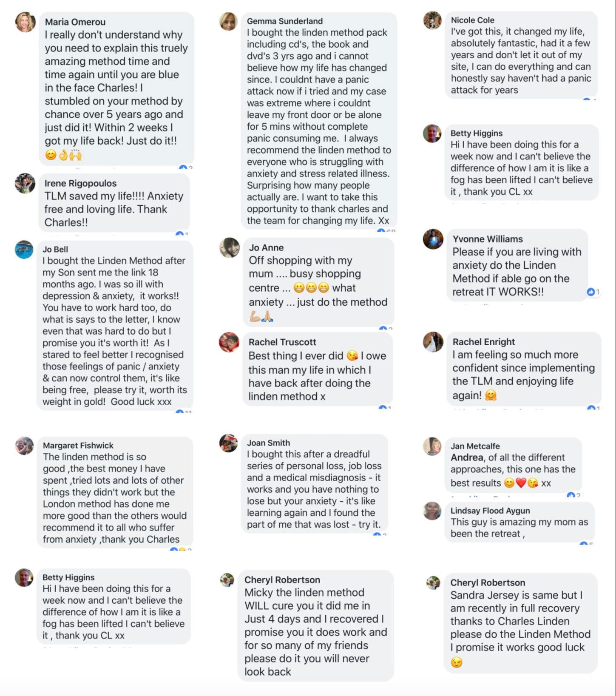
Task: Open Rachel Truscott's profile name link
Action: click(x=282, y=342)
